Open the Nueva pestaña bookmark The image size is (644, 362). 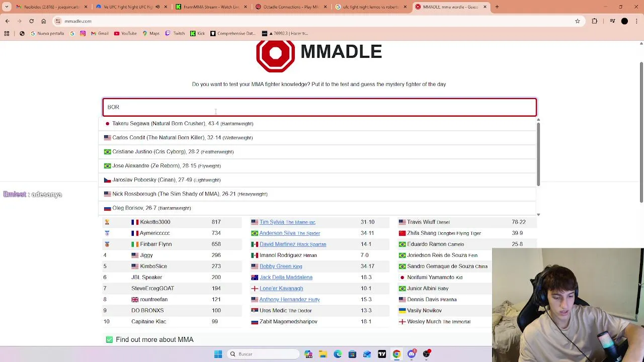(47, 33)
